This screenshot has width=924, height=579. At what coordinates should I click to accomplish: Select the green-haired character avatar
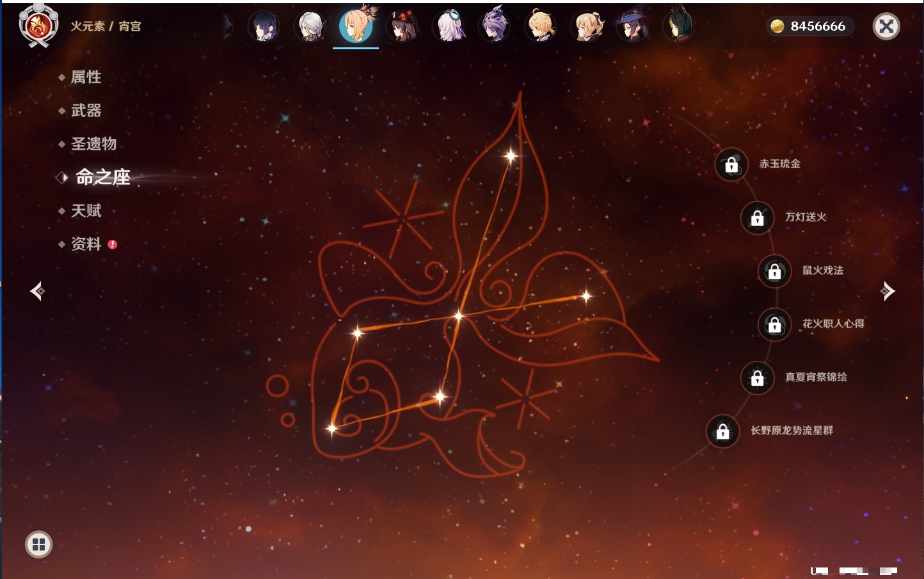[678, 27]
